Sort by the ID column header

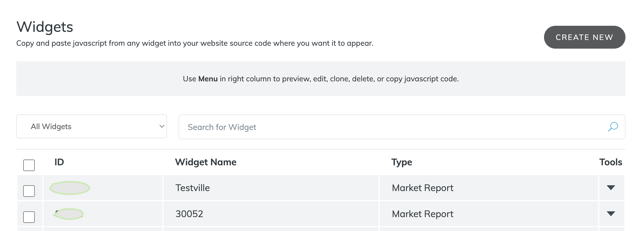click(x=59, y=162)
